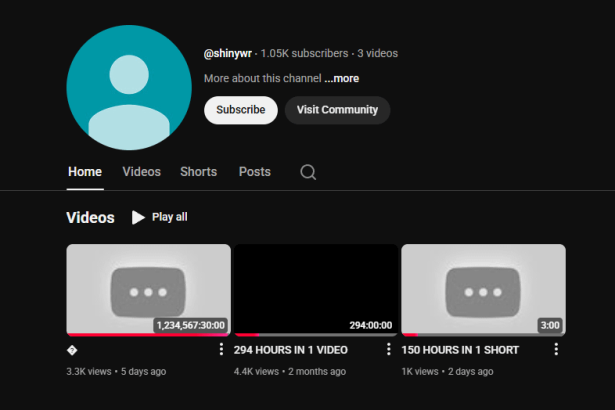615x410 pixels.
Task: Open three-dot menu for 294 HOURS IN 1 VIDEO
Action: click(x=389, y=350)
